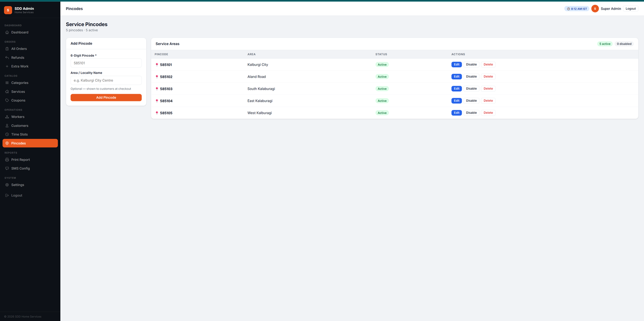
Task: Edit the Aland Road row
Action: (x=456, y=76)
